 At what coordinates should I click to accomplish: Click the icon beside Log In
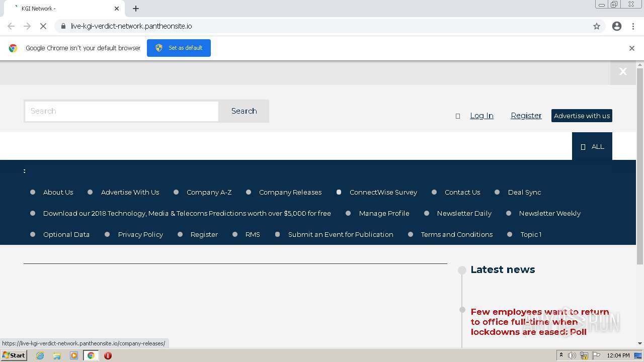458,116
